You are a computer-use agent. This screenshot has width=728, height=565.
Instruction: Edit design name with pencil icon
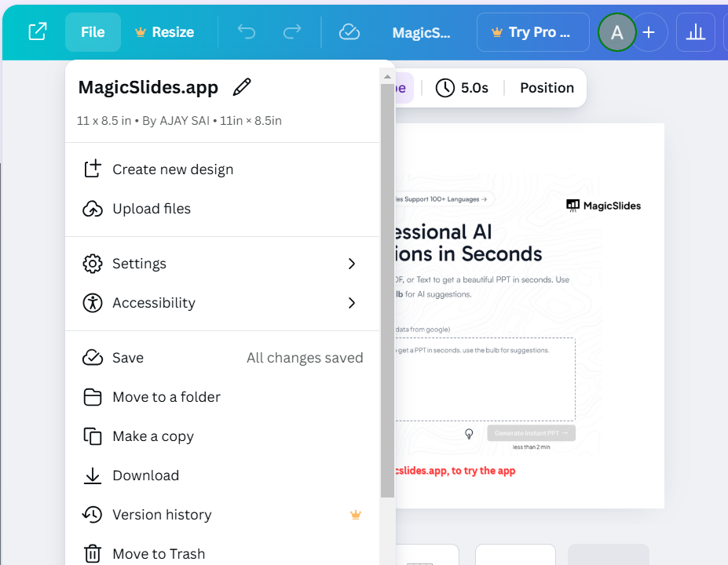[242, 87]
